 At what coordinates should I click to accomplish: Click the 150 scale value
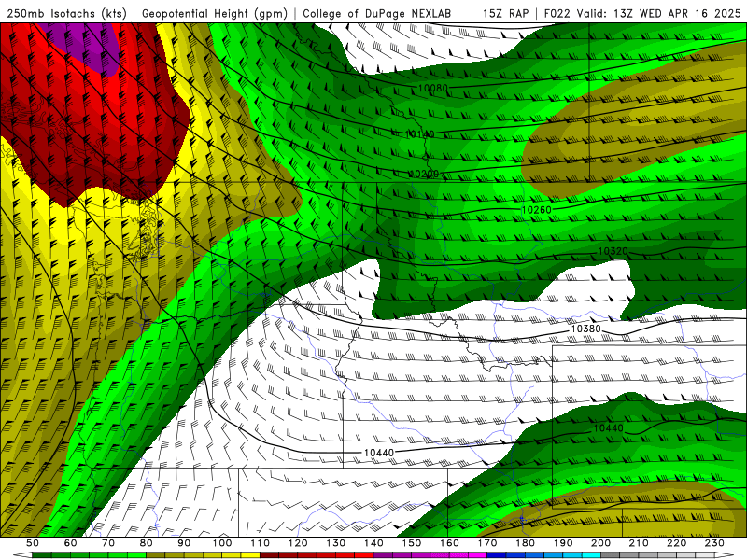point(411,543)
